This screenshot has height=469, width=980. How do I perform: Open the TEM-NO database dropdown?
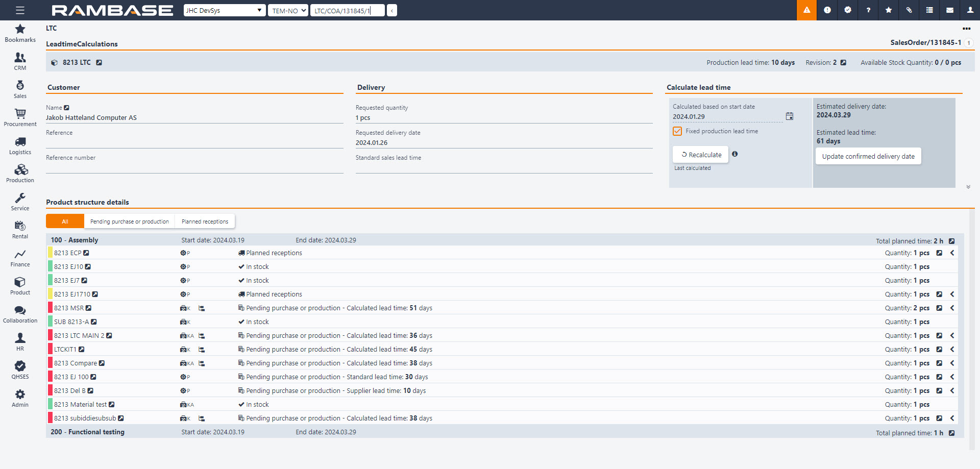click(288, 10)
